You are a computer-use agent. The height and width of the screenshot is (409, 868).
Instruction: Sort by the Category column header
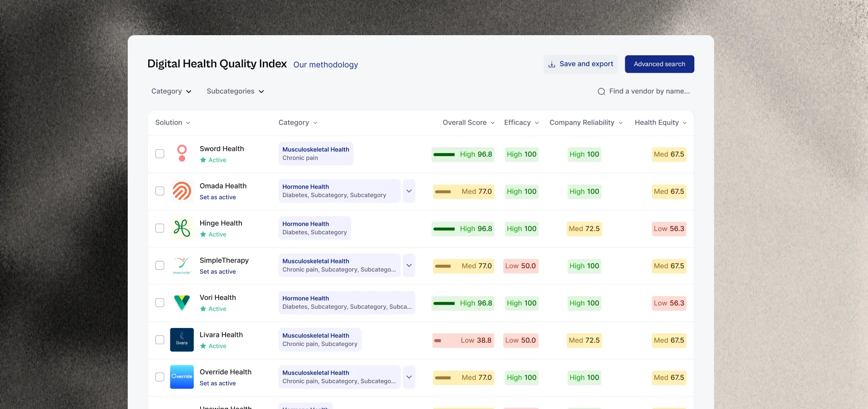(x=298, y=123)
